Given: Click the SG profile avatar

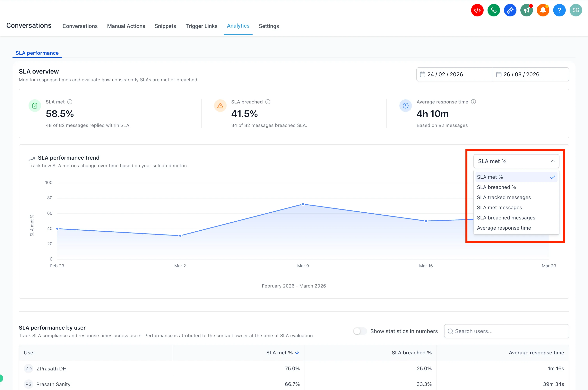Looking at the screenshot, I should 576,10.
